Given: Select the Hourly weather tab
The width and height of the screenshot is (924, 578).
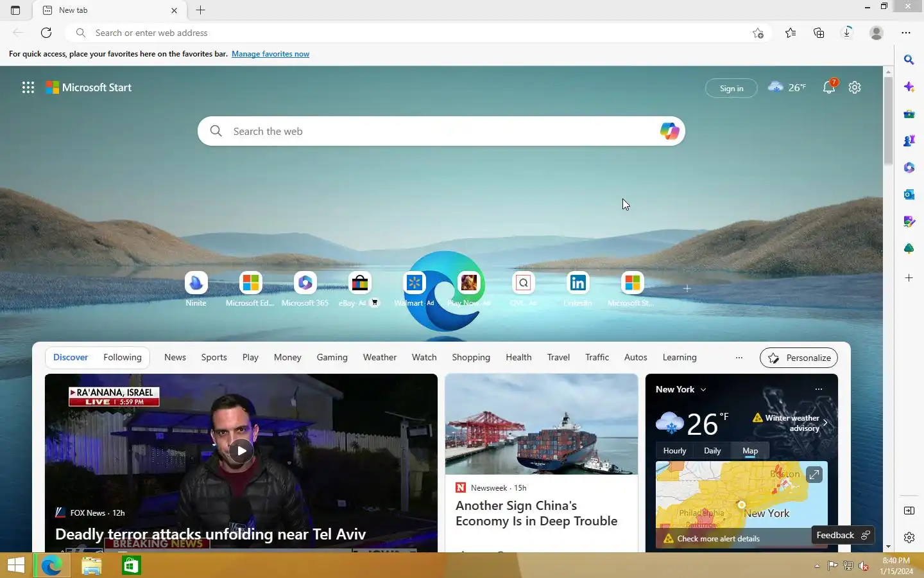Looking at the screenshot, I should pos(675,451).
